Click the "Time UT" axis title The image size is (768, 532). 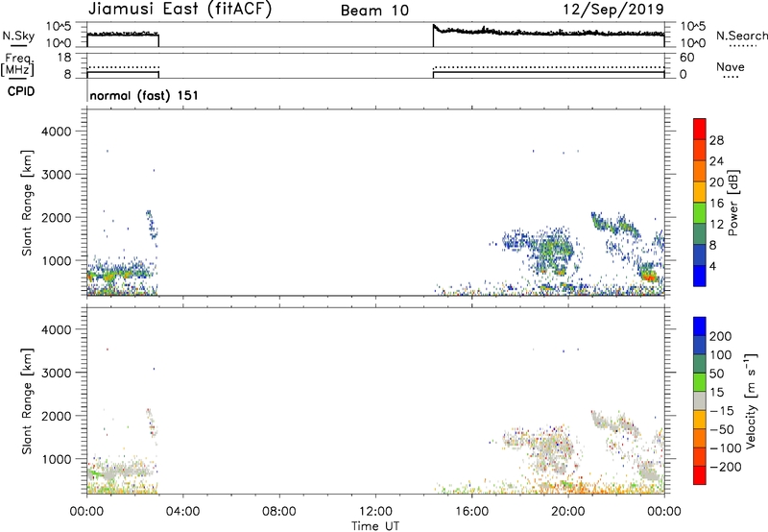click(x=375, y=526)
